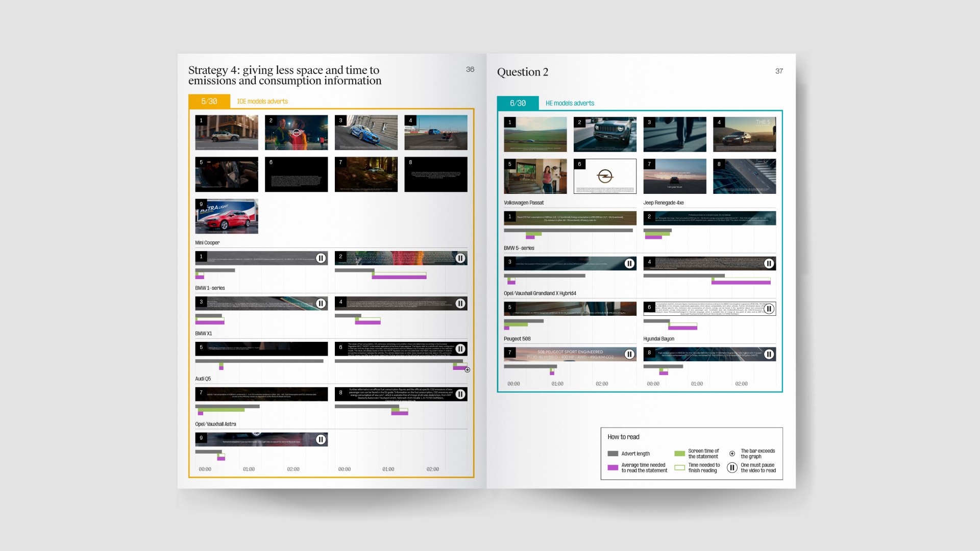Click the outlined finish-reading legend swatch
Viewport: 980px width, 551px height.
[680, 467]
